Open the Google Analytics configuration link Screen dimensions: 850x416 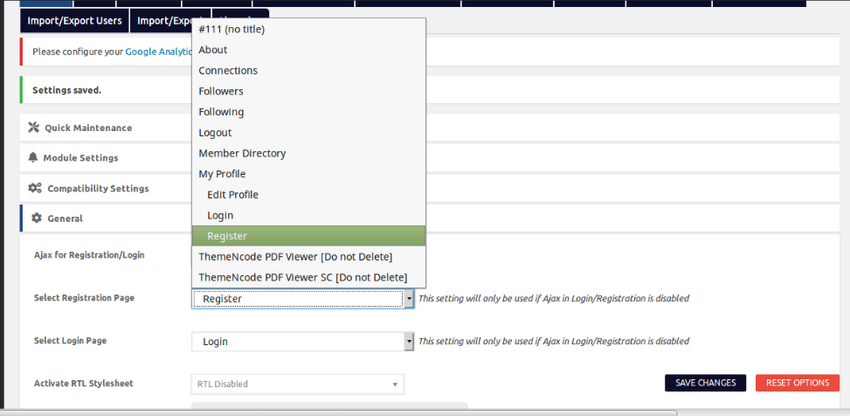pos(157,51)
